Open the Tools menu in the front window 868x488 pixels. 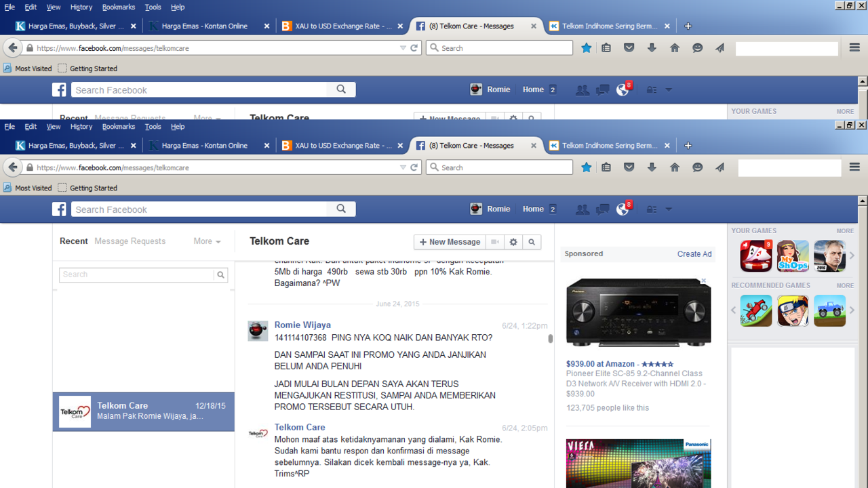153,127
